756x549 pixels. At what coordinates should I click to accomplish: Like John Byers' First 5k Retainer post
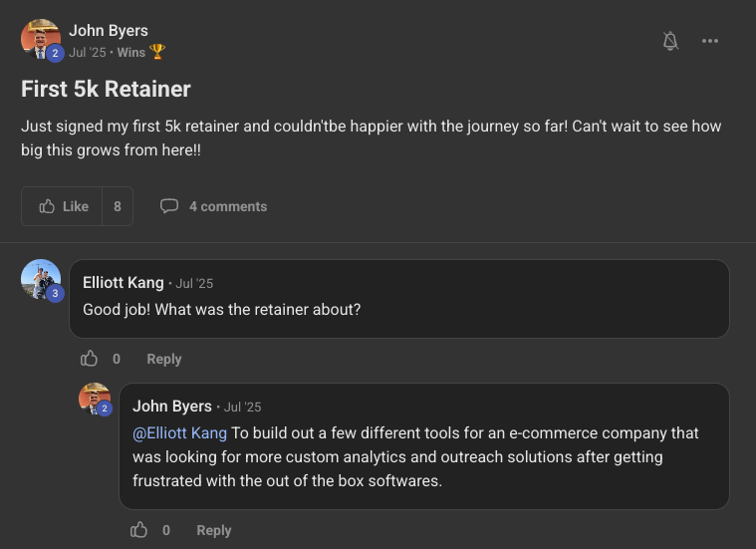64,206
